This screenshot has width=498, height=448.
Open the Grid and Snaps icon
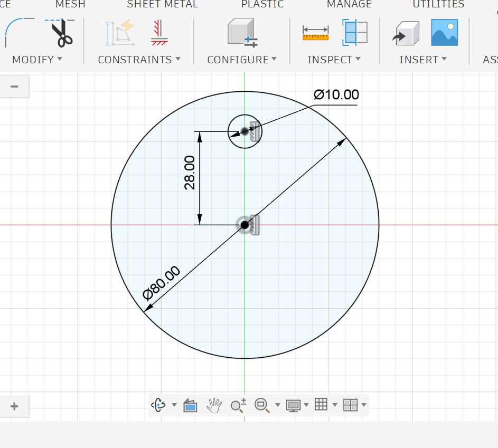321,404
